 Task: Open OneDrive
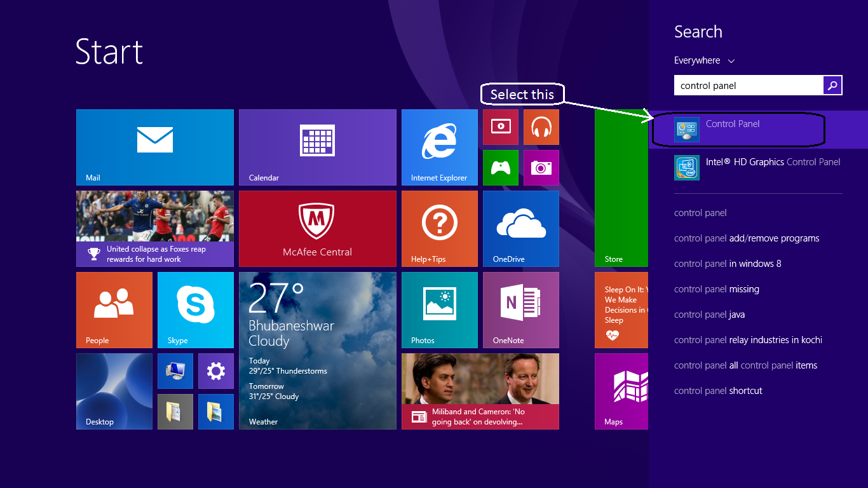click(520, 228)
